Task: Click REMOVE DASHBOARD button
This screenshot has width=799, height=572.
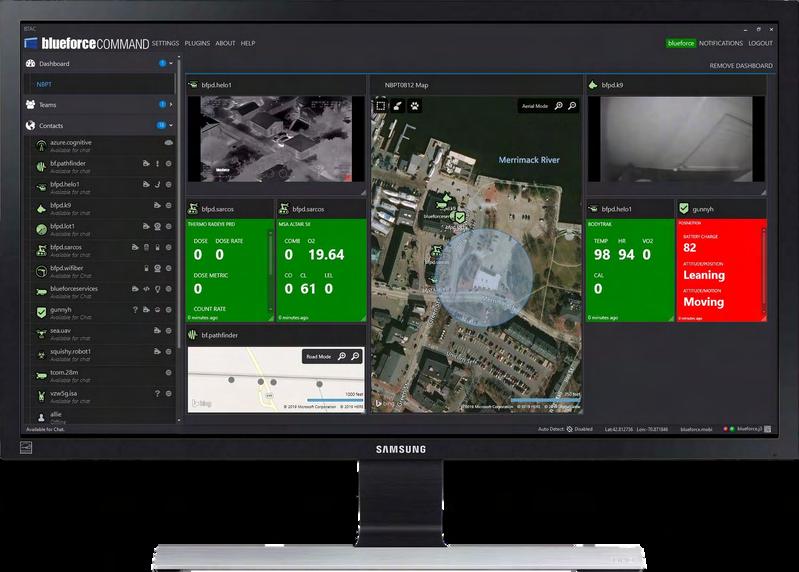Action: tap(741, 66)
